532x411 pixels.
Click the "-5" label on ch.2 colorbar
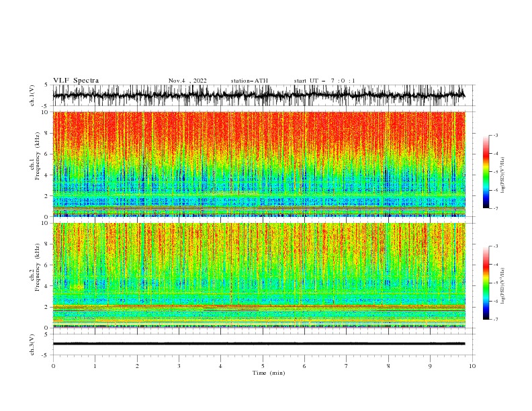coord(496,283)
